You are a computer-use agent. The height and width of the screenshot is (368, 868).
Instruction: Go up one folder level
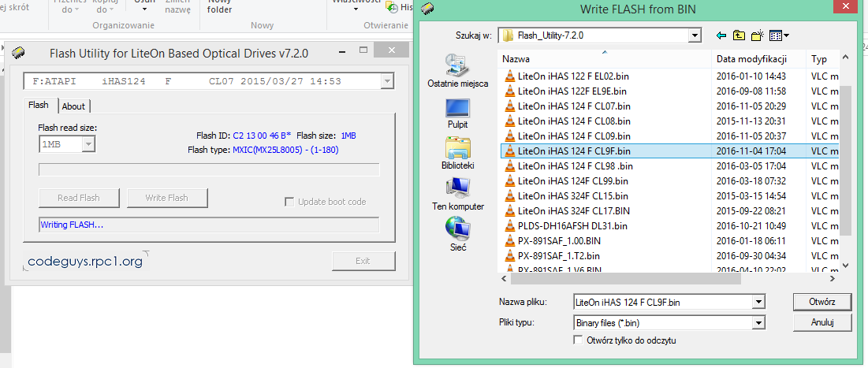(739, 36)
